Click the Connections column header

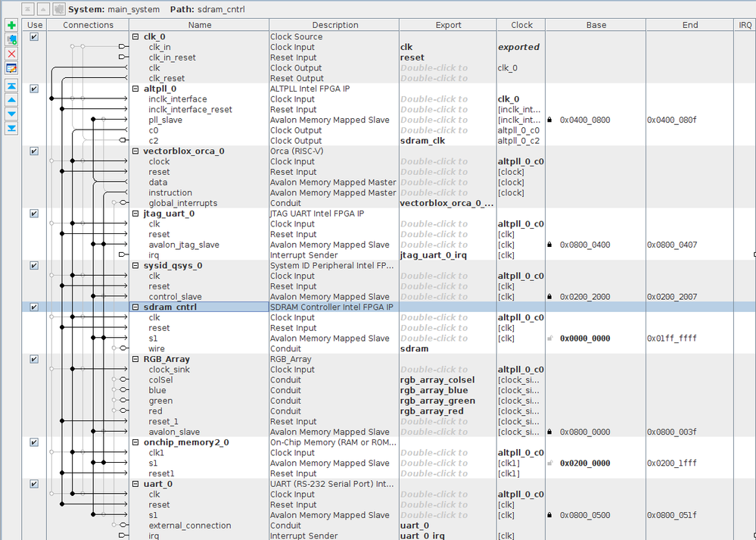coord(89,25)
